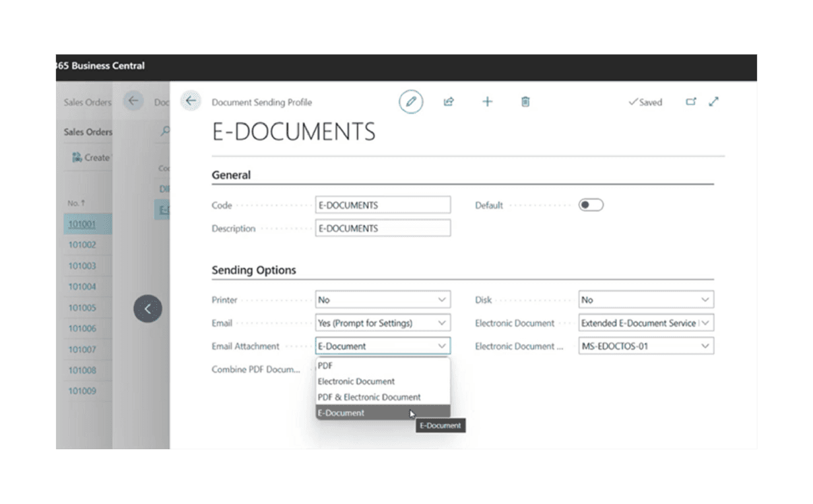Open the Electronic Document dropdown
Viewport: 813px width, 504px height.
pyautogui.click(x=645, y=323)
